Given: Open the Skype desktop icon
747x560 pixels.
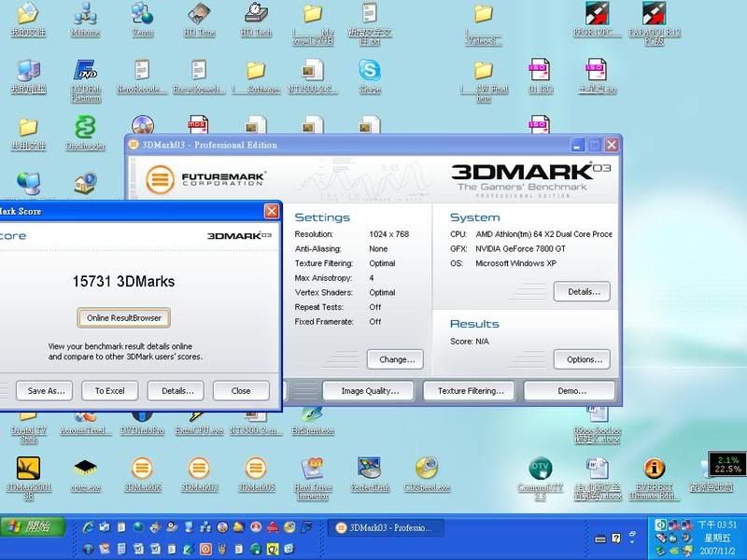Looking at the screenshot, I should pyautogui.click(x=370, y=77).
